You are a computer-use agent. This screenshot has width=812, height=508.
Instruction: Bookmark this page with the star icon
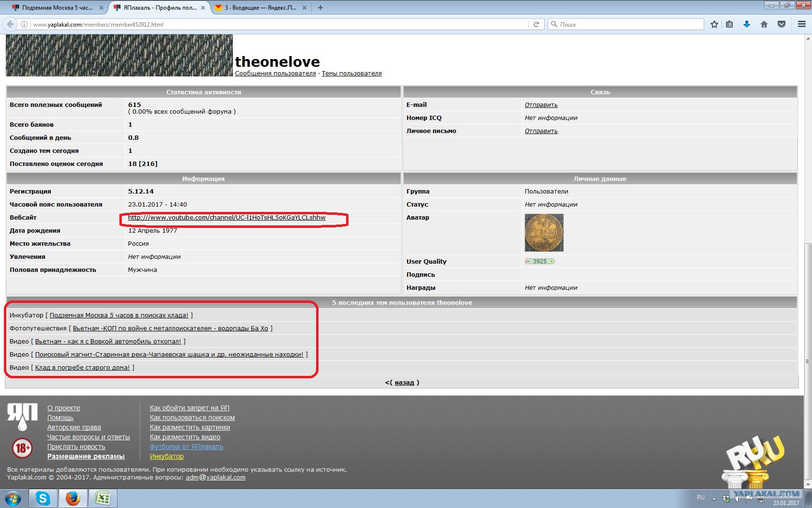(714, 24)
